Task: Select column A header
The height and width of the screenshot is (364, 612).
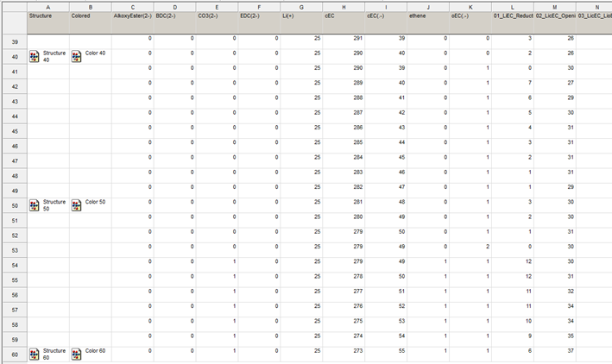Action: point(48,8)
